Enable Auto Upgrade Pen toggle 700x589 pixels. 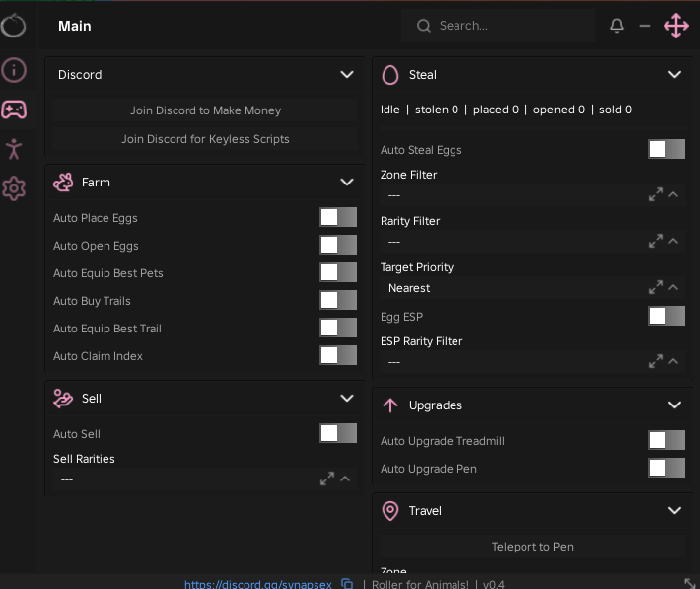[x=666, y=469]
